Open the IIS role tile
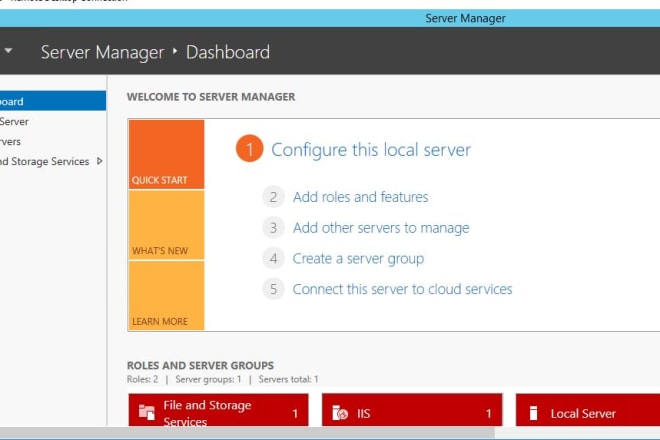 click(x=412, y=410)
